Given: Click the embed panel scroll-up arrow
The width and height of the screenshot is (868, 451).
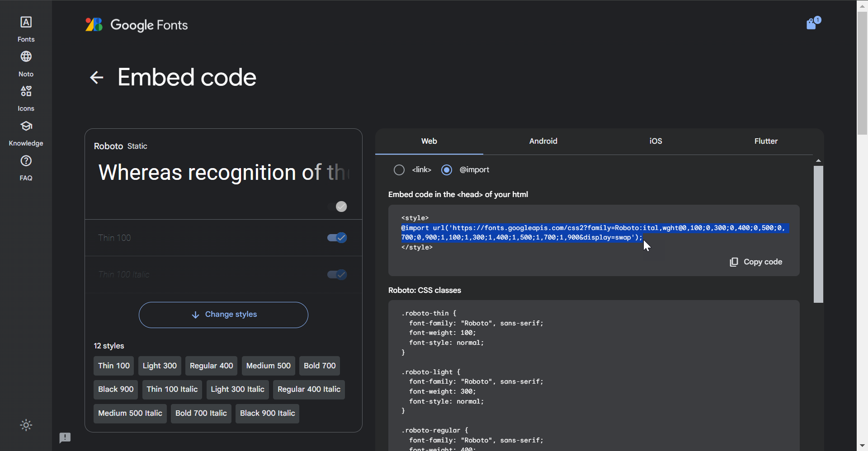Looking at the screenshot, I should pos(818,160).
